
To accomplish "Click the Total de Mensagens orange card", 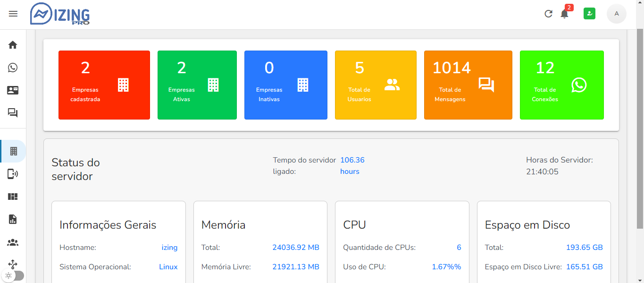I will pyautogui.click(x=468, y=85).
